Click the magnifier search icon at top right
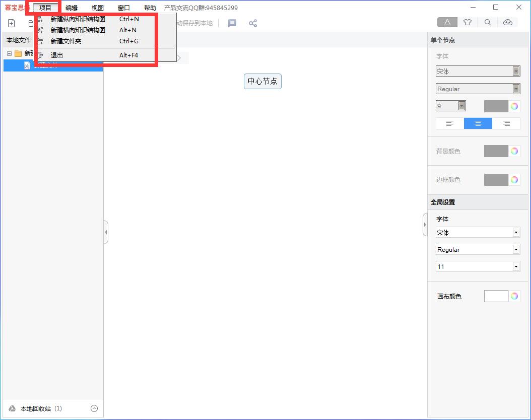Screen dimensions: 531x420 pyautogui.click(x=488, y=22)
